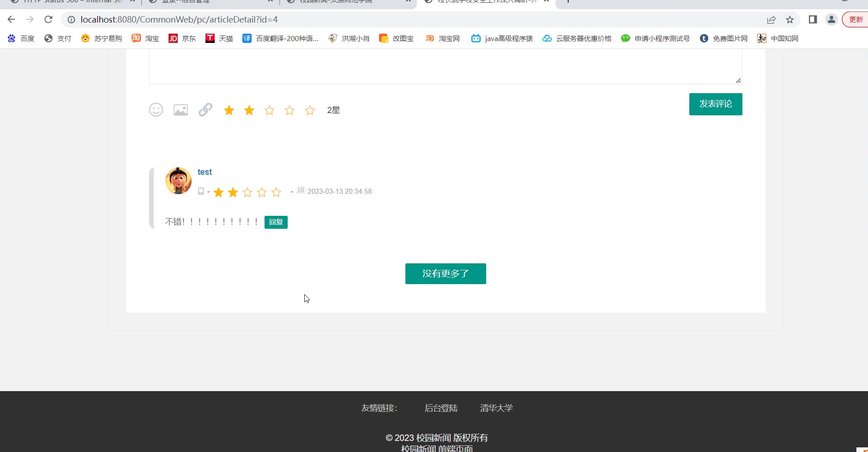Set rating to four stars
Screen dimensions: 868x452
click(289, 110)
